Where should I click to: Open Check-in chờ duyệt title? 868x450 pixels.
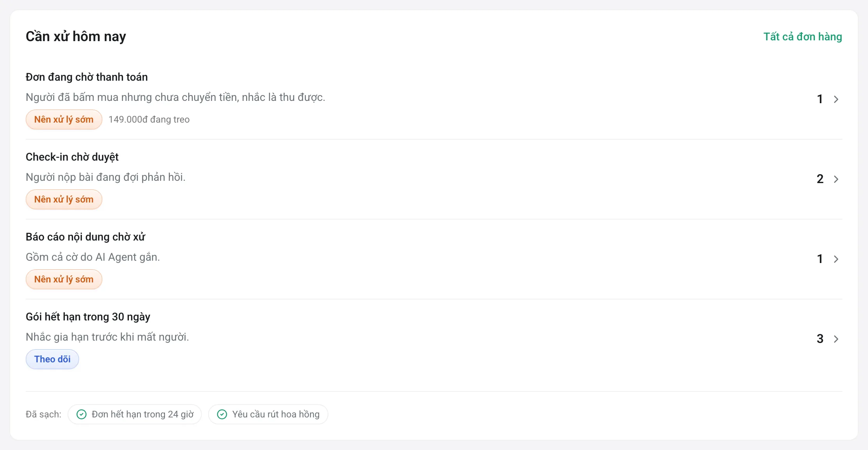coord(72,157)
